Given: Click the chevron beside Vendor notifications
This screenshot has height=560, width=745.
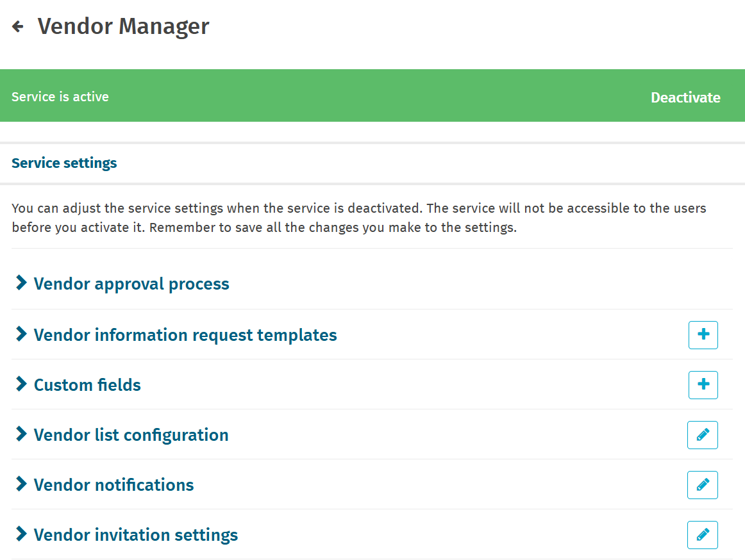Looking at the screenshot, I should (x=21, y=484).
